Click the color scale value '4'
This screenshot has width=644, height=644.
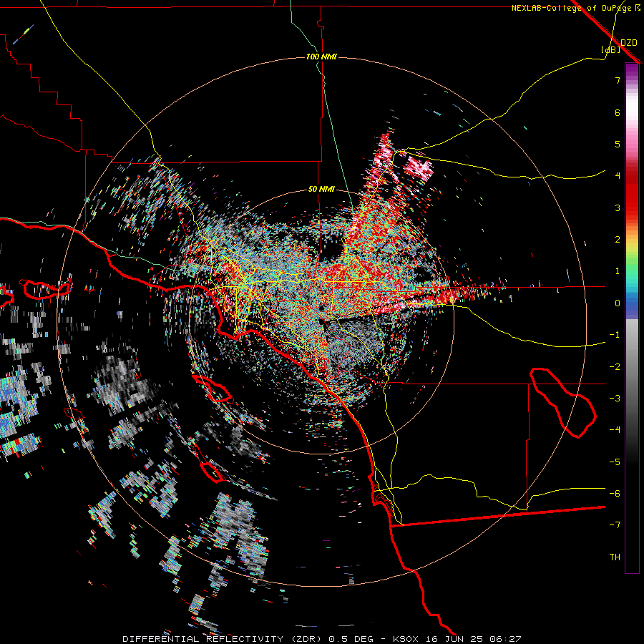618,176
